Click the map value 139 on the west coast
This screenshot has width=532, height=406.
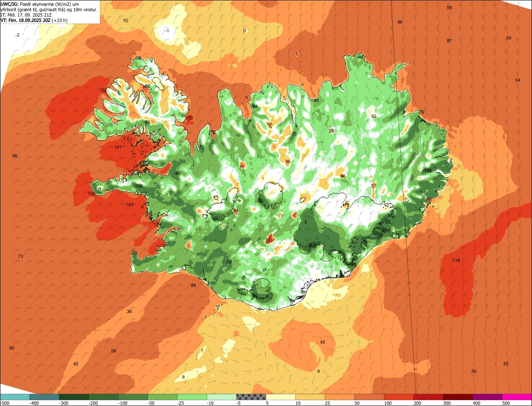click(x=157, y=224)
